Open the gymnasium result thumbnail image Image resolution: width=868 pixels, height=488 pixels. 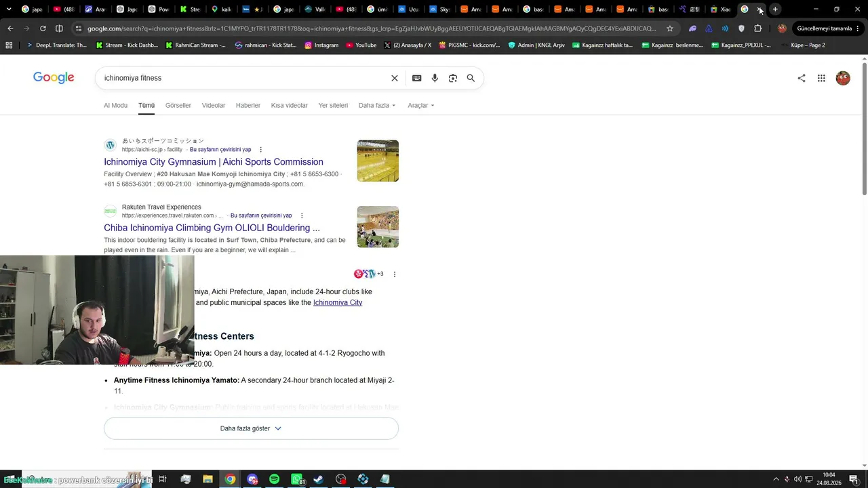(x=378, y=161)
